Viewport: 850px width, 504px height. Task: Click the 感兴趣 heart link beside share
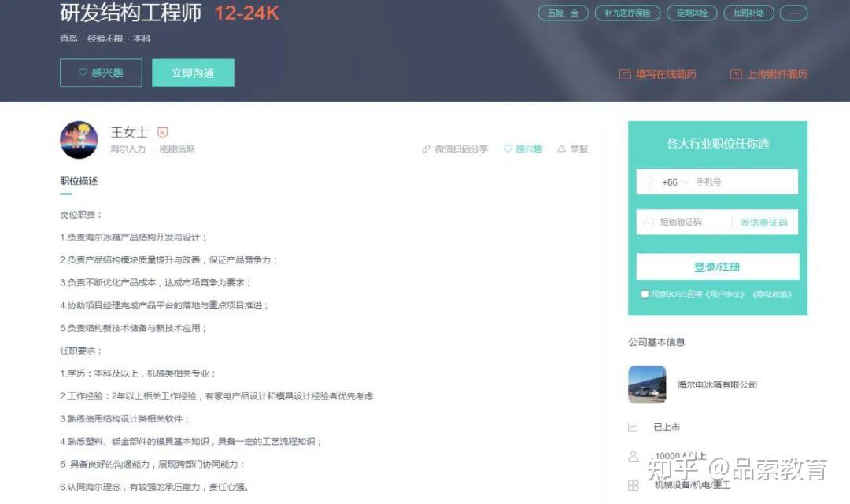(523, 149)
